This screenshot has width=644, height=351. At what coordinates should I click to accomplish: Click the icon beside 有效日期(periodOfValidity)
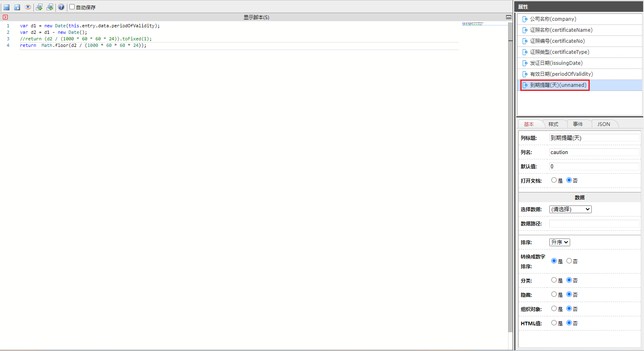(525, 74)
